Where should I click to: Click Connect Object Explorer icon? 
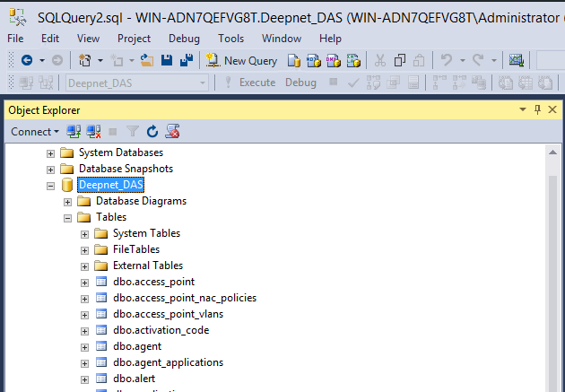[x=74, y=132]
